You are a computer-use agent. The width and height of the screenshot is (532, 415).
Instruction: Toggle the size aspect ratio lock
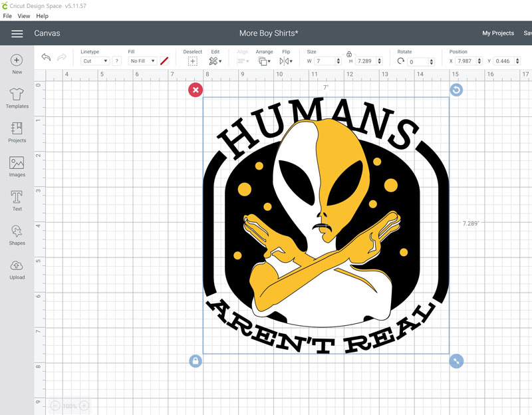(348, 54)
